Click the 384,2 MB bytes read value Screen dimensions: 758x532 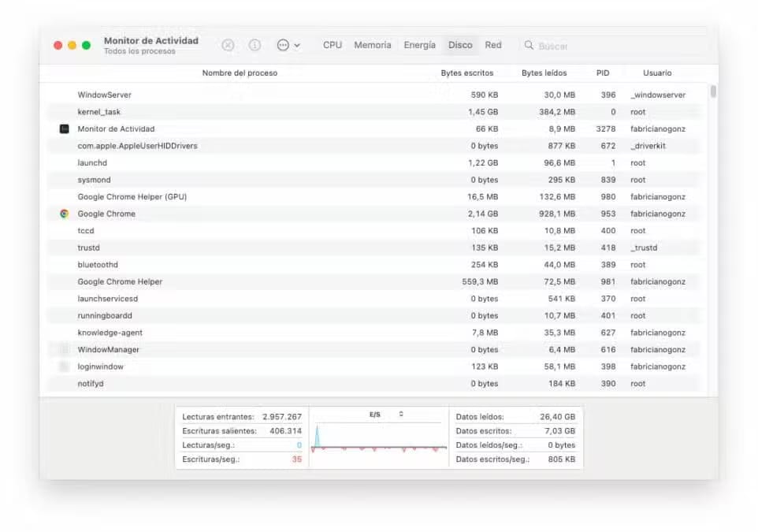[x=557, y=112]
